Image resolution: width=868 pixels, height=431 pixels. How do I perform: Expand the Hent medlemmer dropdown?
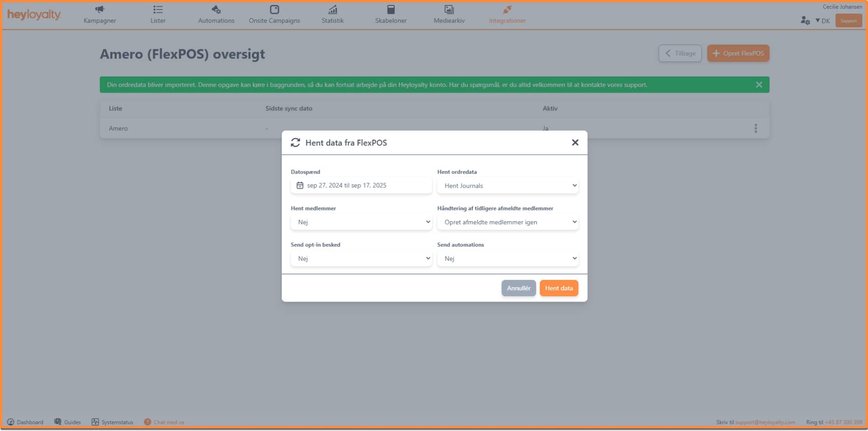(361, 222)
